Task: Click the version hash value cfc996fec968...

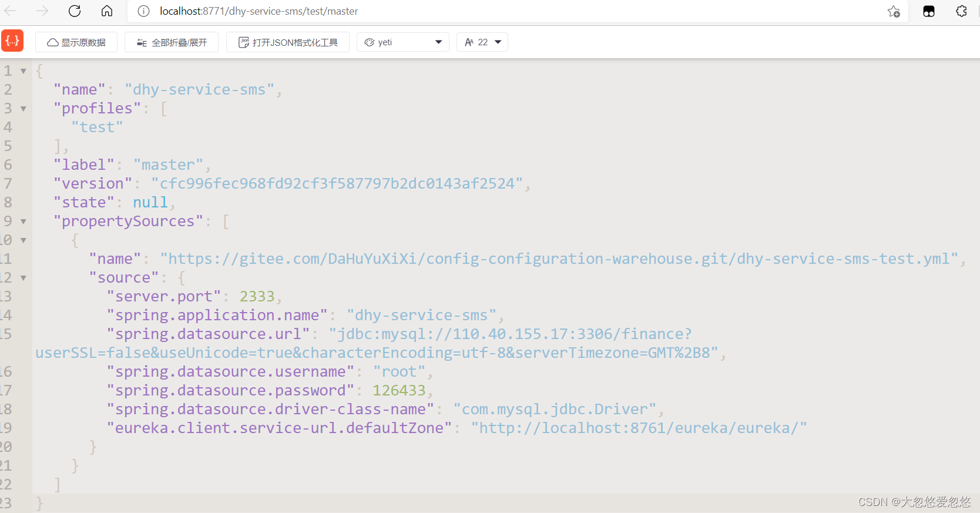Action: point(337,184)
